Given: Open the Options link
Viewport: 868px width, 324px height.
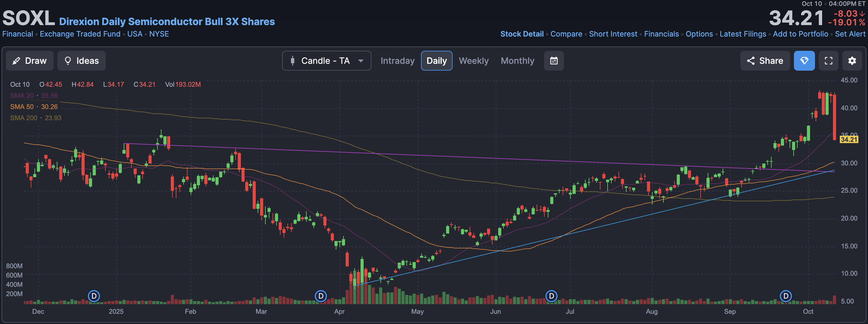Looking at the screenshot, I should point(699,34).
